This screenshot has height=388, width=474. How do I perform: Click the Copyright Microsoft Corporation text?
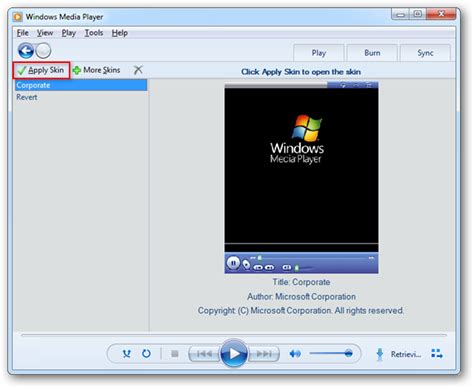tap(301, 311)
